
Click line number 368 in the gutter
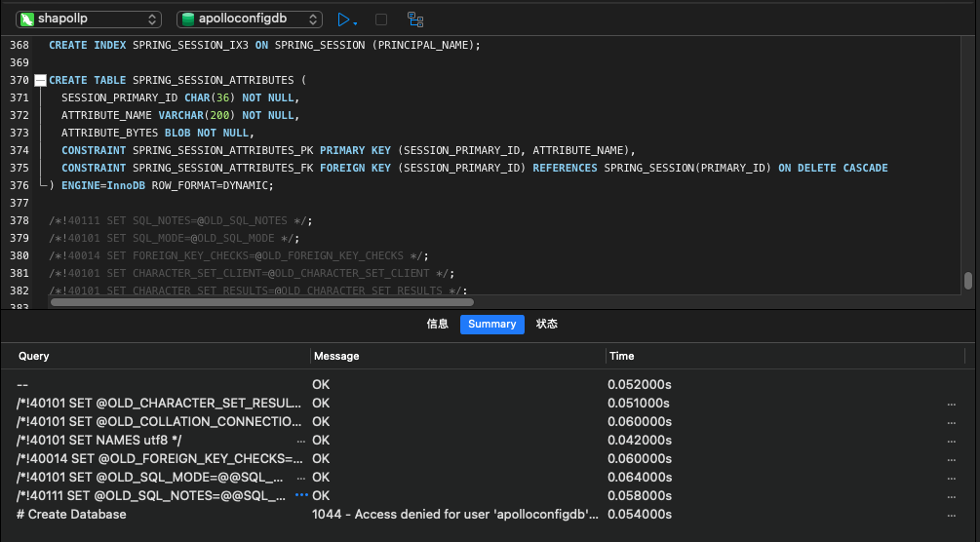click(x=20, y=45)
